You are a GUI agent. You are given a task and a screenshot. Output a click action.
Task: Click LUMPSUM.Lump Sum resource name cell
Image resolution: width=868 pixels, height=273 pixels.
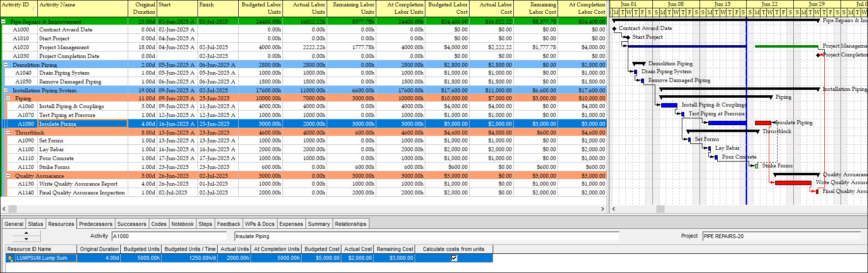point(46,258)
